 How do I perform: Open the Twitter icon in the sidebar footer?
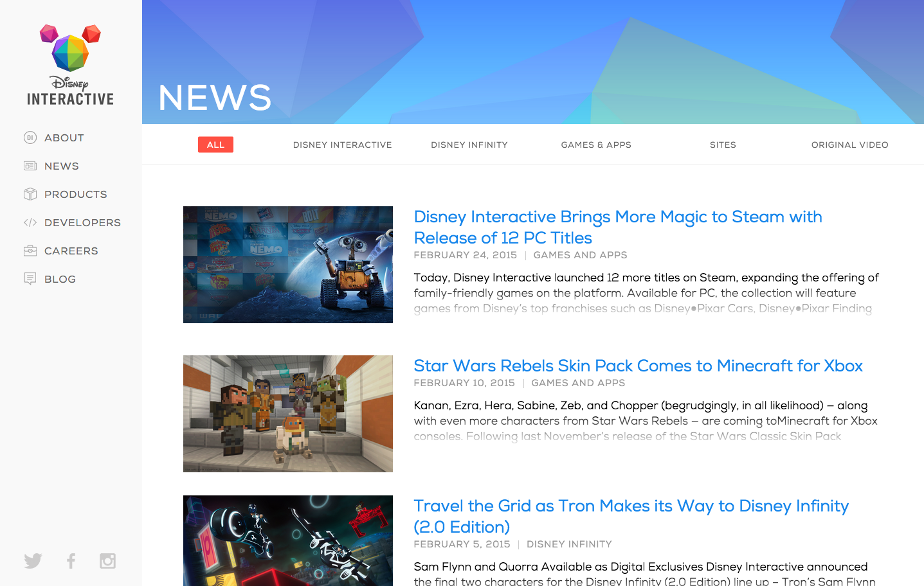[x=33, y=560]
